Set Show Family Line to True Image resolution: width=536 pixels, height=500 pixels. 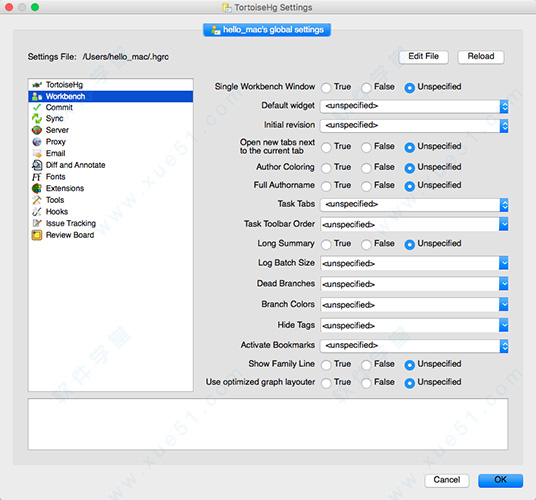[326, 365]
